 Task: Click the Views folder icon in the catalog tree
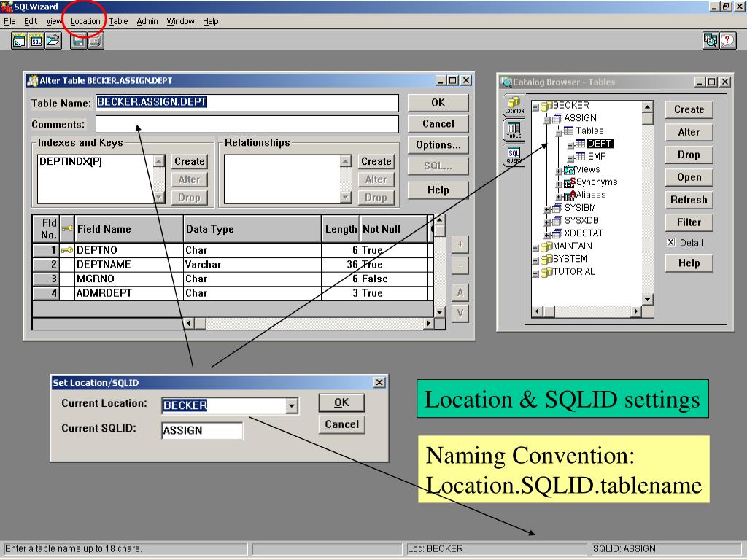pos(569,169)
